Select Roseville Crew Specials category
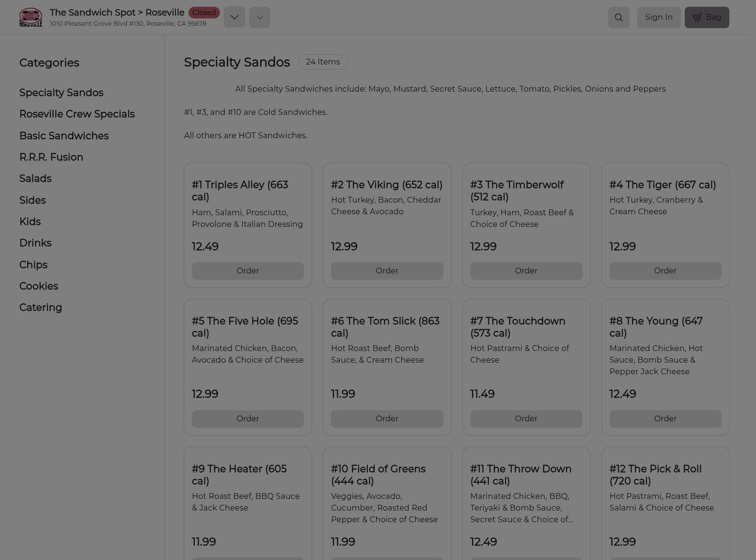This screenshot has height=560, width=756. tap(77, 114)
